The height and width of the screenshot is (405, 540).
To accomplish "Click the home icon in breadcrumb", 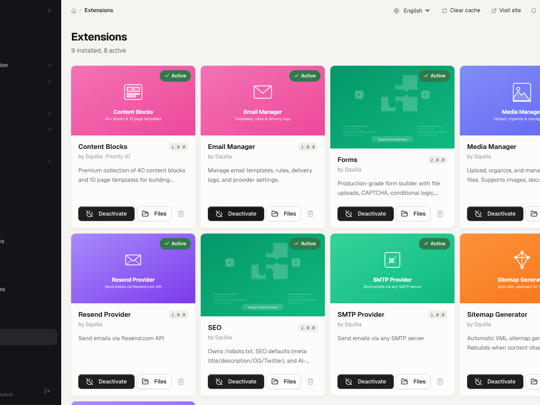I will (x=74, y=11).
